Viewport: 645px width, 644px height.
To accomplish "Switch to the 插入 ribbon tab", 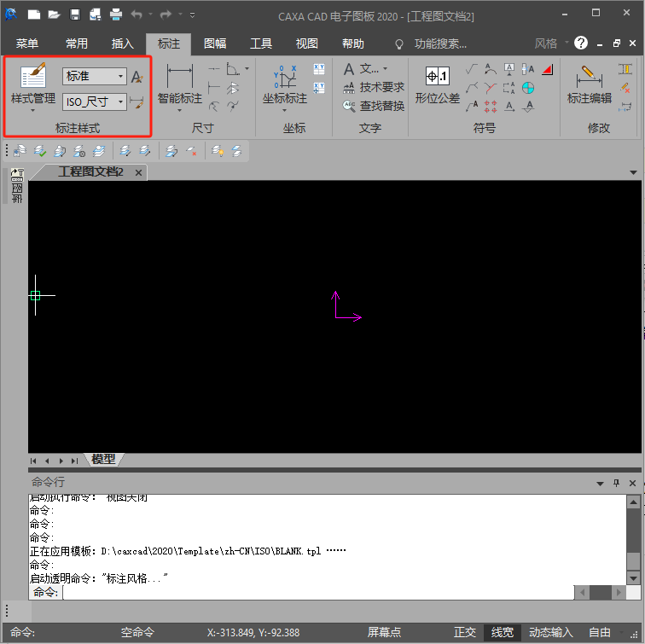I will tap(123, 44).
